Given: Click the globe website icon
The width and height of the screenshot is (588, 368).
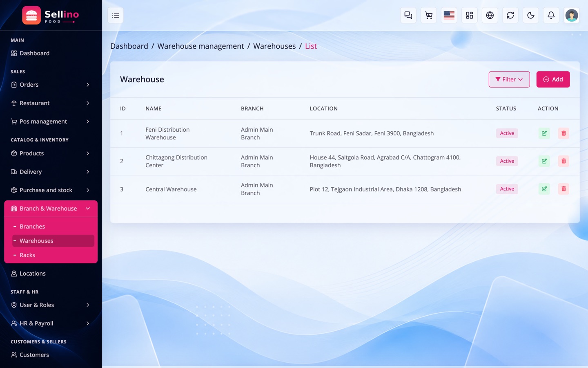Looking at the screenshot, I should [490, 16].
